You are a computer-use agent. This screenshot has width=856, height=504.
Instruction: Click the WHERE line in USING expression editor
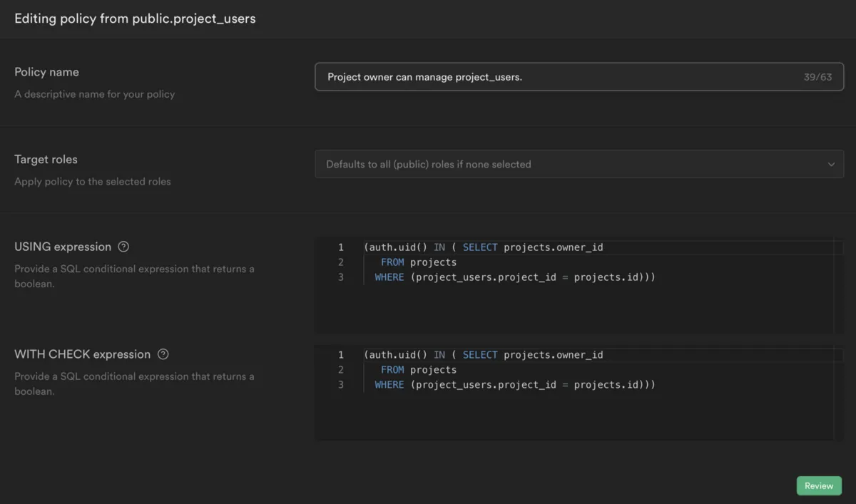point(514,277)
